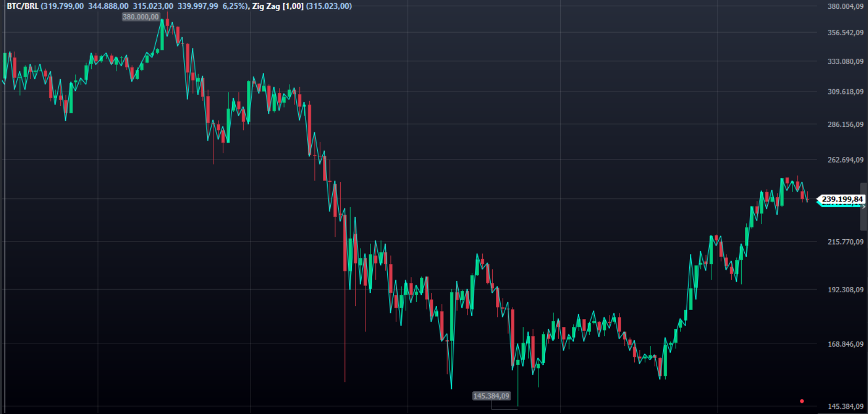The width and height of the screenshot is (868, 414).
Task: Click the 145.384,09 low price marker on chart
Action: click(x=491, y=396)
